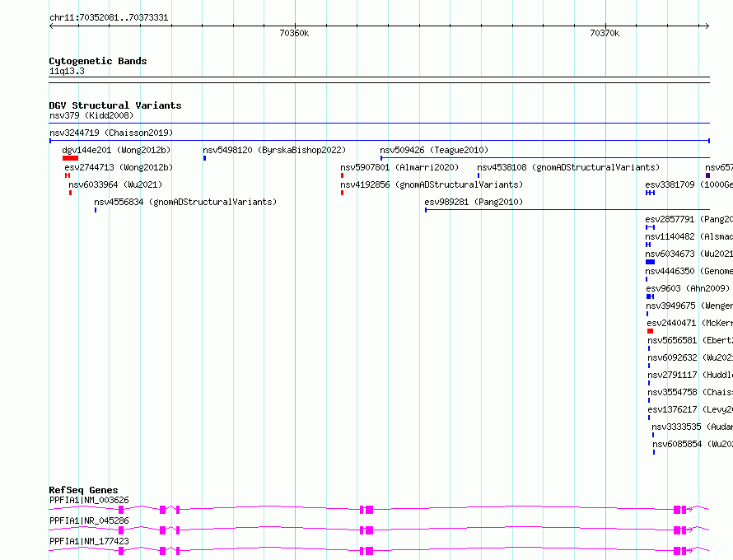Select the 11q13.3 cytogenetic band bar
This screenshot has height=560, width=733.
pyautogui.click(x=379, y=80)
